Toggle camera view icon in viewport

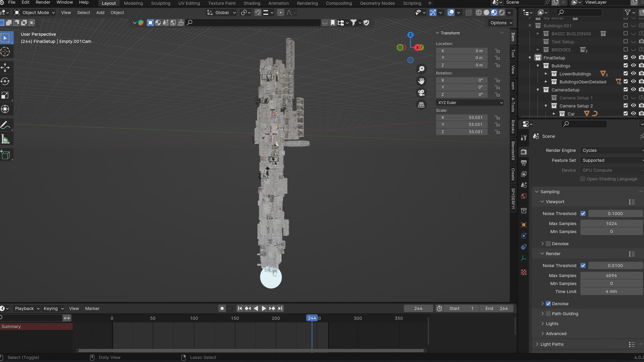coord(421,93)
